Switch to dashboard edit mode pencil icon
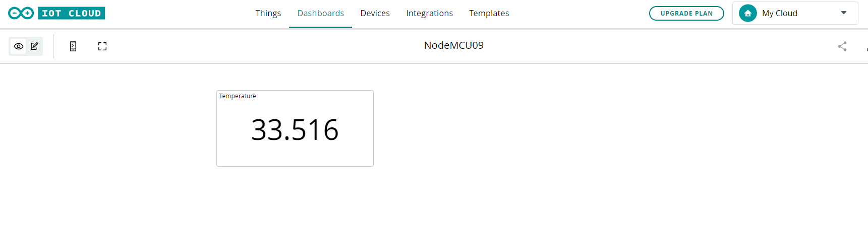This screenshot has height=225, width=868. pos(34,46)
